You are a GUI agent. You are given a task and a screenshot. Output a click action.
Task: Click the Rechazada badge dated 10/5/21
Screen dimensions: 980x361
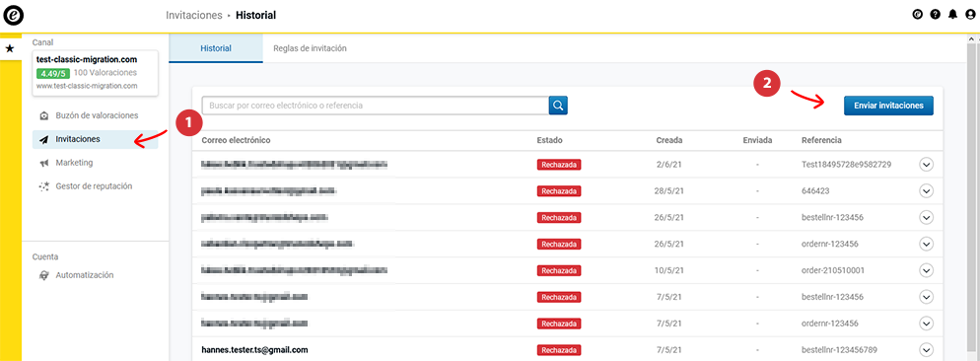[559, 270]
